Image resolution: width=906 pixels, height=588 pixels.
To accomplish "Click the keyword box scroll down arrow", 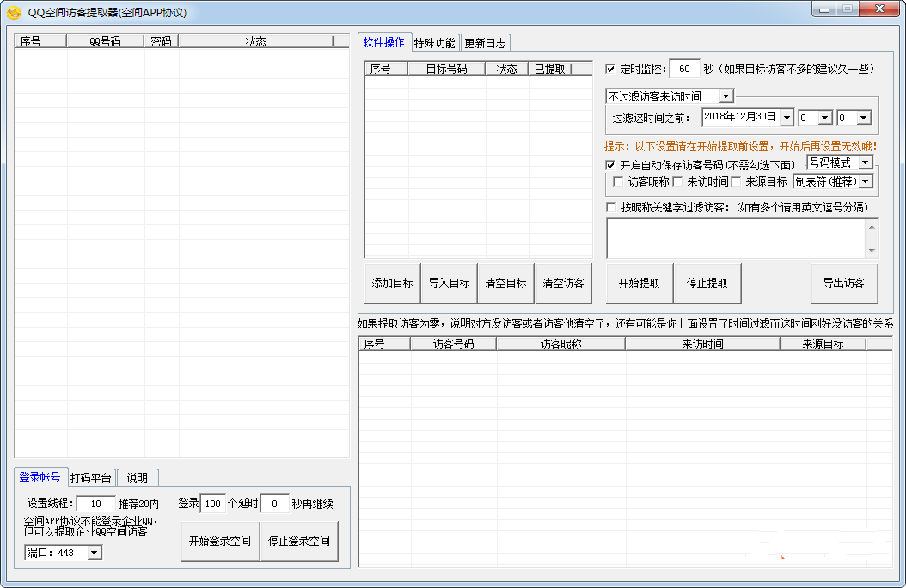I will [x=872, y=250].
